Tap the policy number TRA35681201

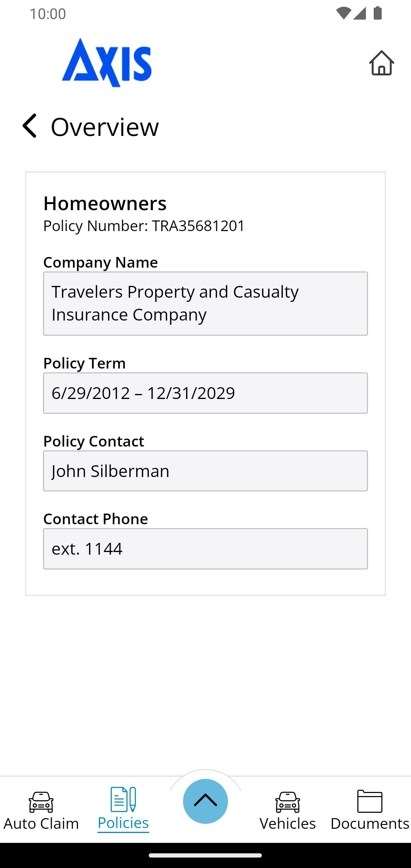(198, 226)
